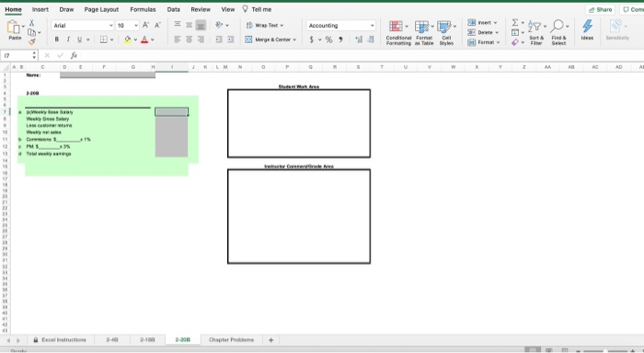Select the grey cell for Weekly Base Salary
This screenshot has width=644, height=353.
click(x=172, y=112)
